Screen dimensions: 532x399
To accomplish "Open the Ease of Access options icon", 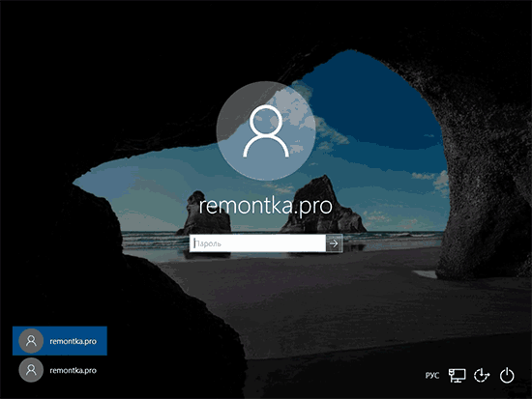I will pyautogui.click(x=482, y=375).
